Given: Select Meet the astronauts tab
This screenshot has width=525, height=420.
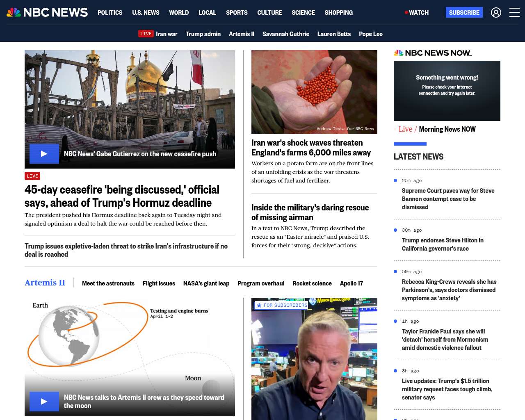Looking at the screenshot, I should [x=108, y=283].
